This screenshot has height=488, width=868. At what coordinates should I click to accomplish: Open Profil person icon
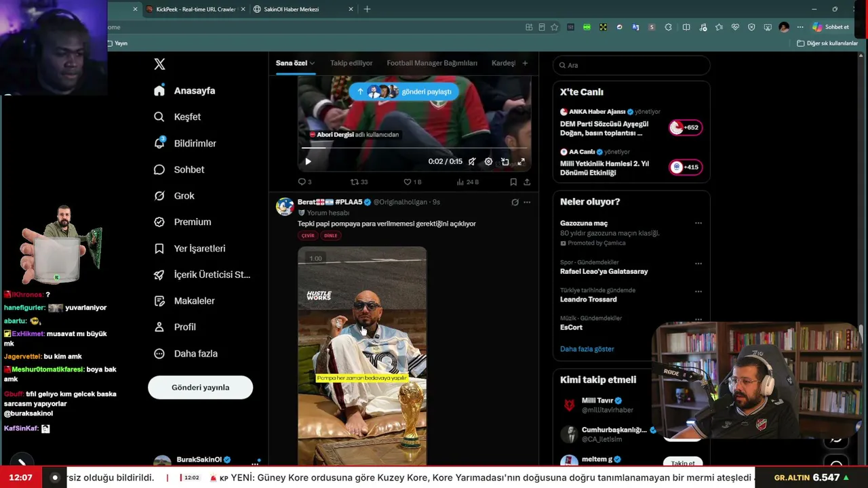point(159,327)
